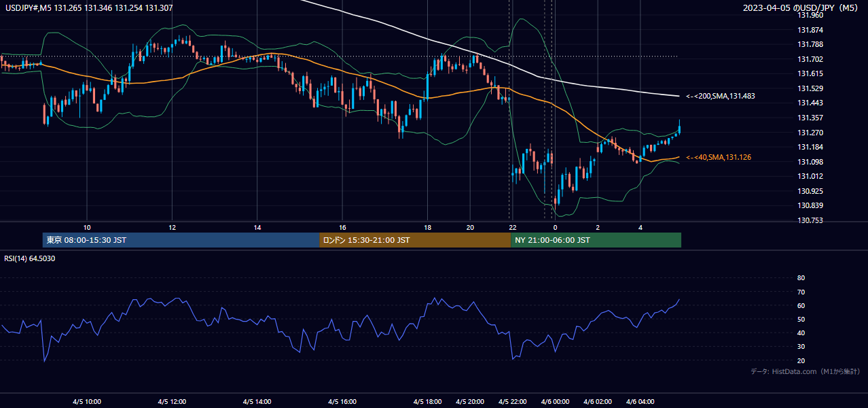This screenshot has height=408, width=868.
Task: Click hour label 12 under the price chart
Action: click(172, 227)
